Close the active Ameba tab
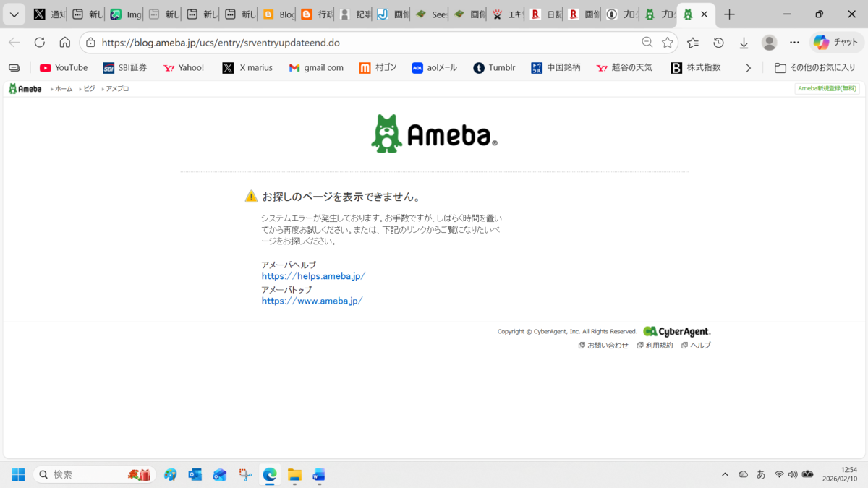 tap(704, 14)
